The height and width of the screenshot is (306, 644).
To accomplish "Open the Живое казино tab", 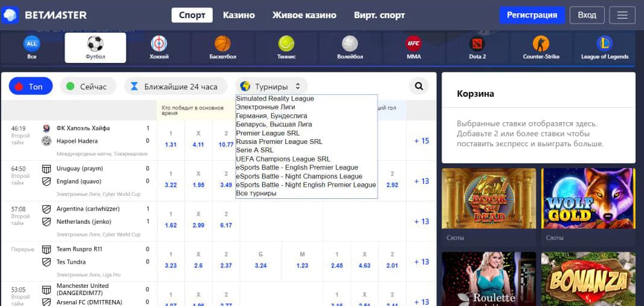I will [304, 15].
